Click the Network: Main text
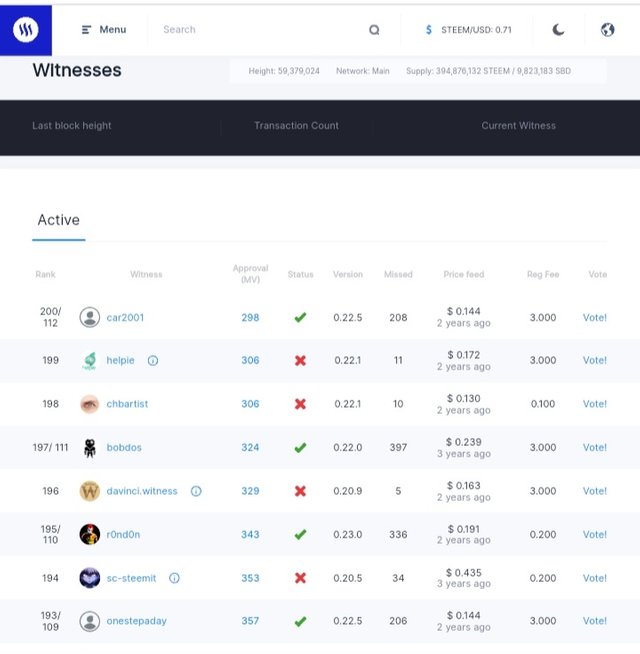This screenshot has height=654, width=640. (363, 71)
